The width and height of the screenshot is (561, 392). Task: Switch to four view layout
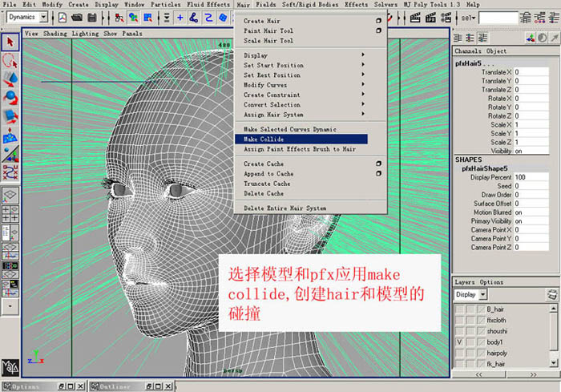[10, 214]
